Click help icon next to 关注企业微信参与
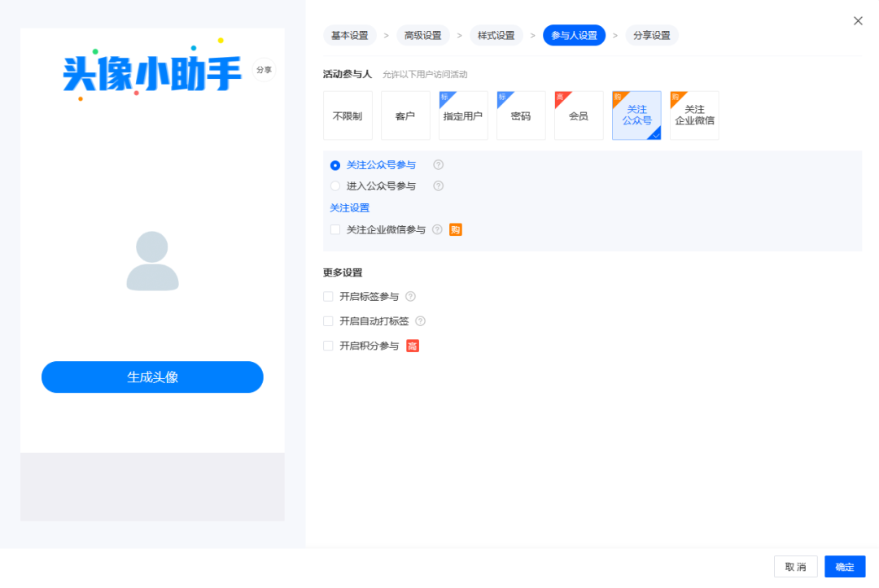 coord(437,229)
